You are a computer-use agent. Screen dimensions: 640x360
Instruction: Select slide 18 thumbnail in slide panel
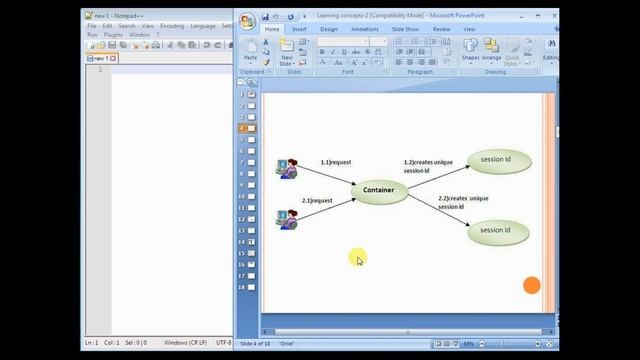tap(251, 287)
